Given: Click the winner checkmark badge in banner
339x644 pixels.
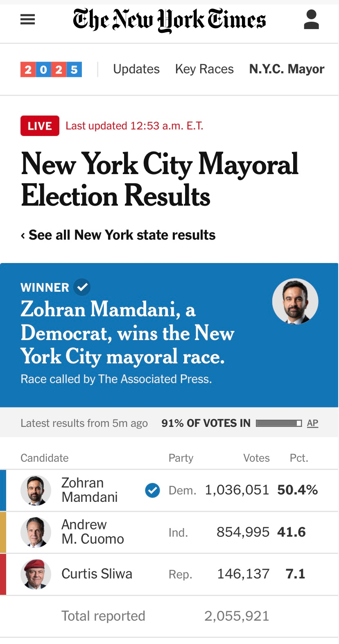Looking at the screenshot, I should click(82, 287).
